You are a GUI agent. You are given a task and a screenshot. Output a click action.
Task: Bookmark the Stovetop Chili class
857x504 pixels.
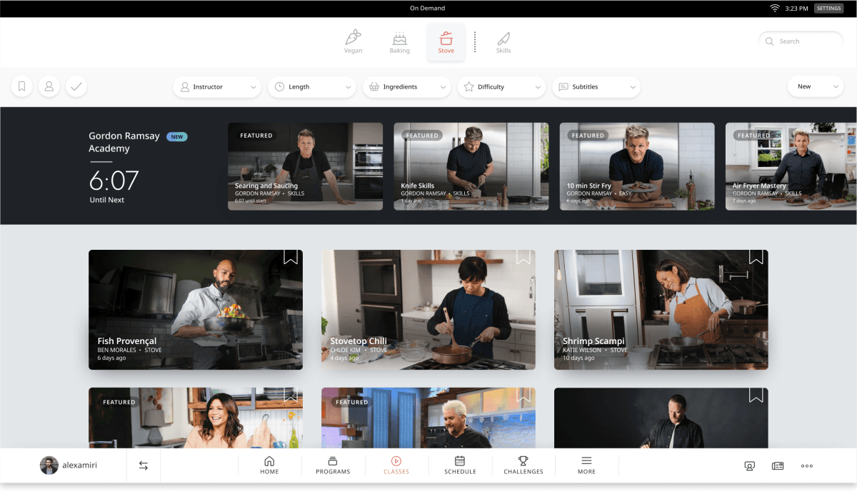click(x=523, y=257)
